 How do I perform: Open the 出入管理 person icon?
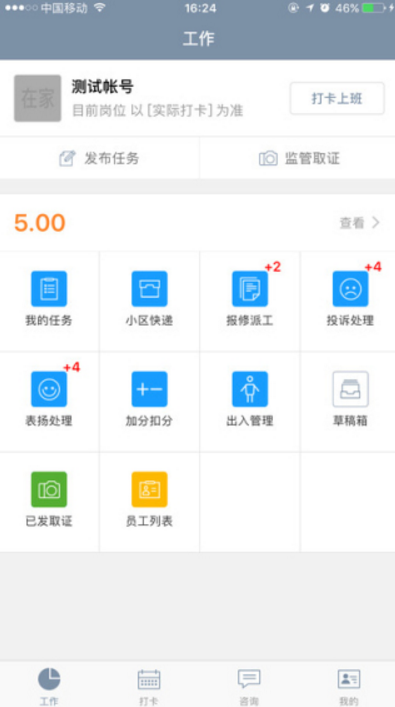pos(250,389)
